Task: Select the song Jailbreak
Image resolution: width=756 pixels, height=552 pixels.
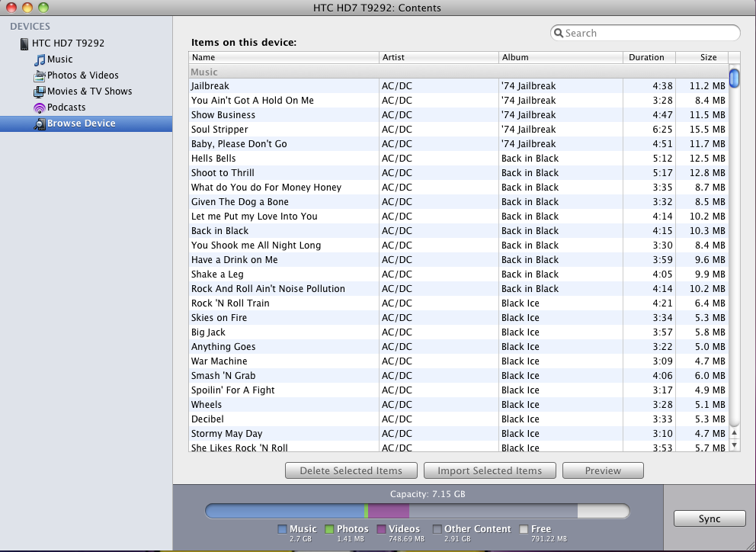Action: tap(459, 86)
